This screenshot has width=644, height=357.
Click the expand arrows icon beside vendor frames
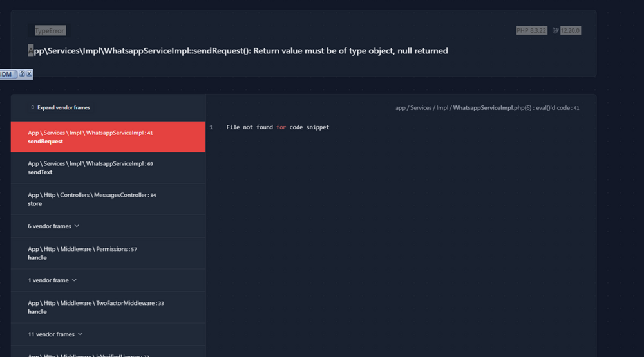point(32,107)
